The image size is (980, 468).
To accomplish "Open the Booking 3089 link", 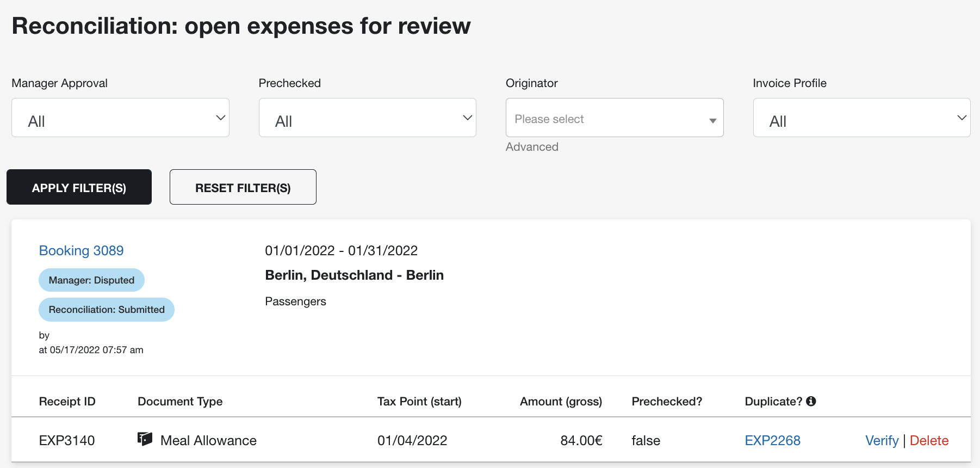I will [81, 250].
